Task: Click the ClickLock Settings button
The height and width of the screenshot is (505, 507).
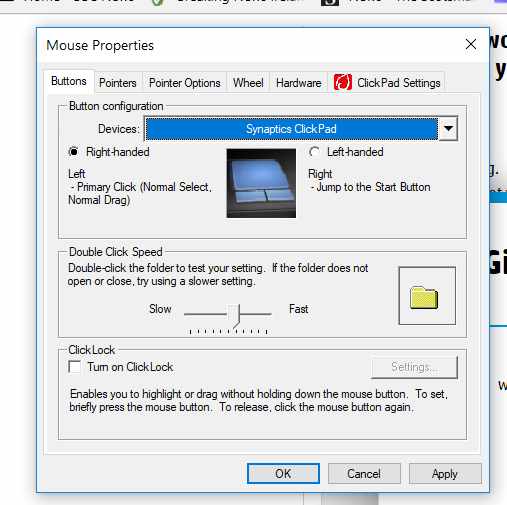Action: pos(414,367)
